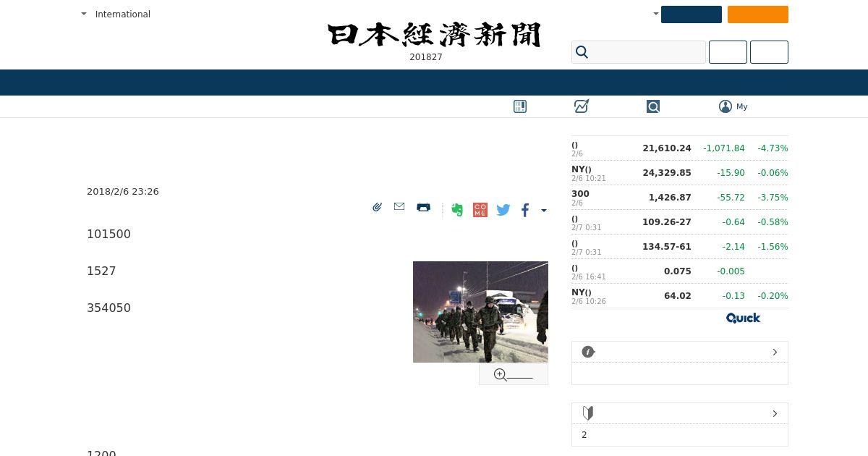Expand the info panel chevron
The width and height of the screenshot is (868, 456).
(x=775, y=352)
